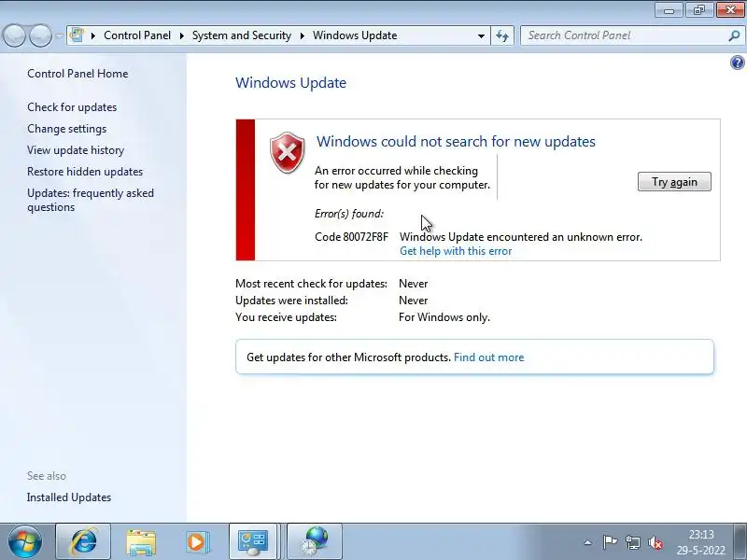
Task: Click the muted speaker volume icon
Action: tap(655, 542)
